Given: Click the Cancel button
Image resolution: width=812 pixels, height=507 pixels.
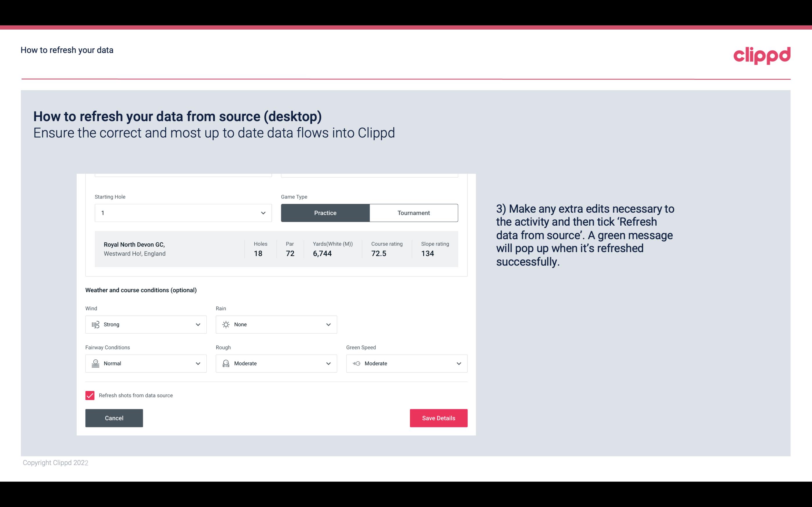Looking at the screenshot, I should 114,418.
